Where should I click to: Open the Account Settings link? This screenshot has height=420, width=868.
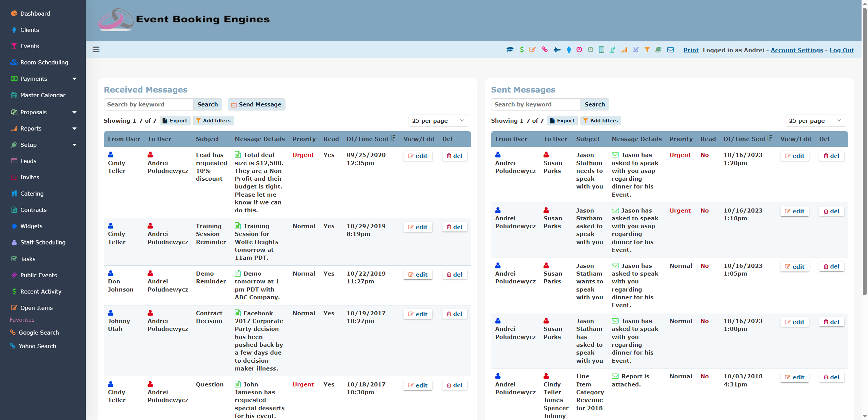796,50
